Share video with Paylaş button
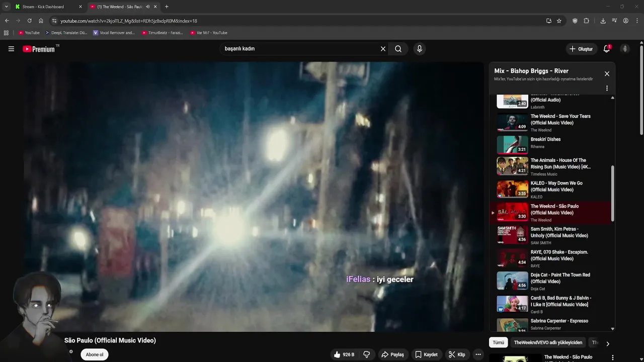This screenshot has width=644, height=362. coord(392,354)
